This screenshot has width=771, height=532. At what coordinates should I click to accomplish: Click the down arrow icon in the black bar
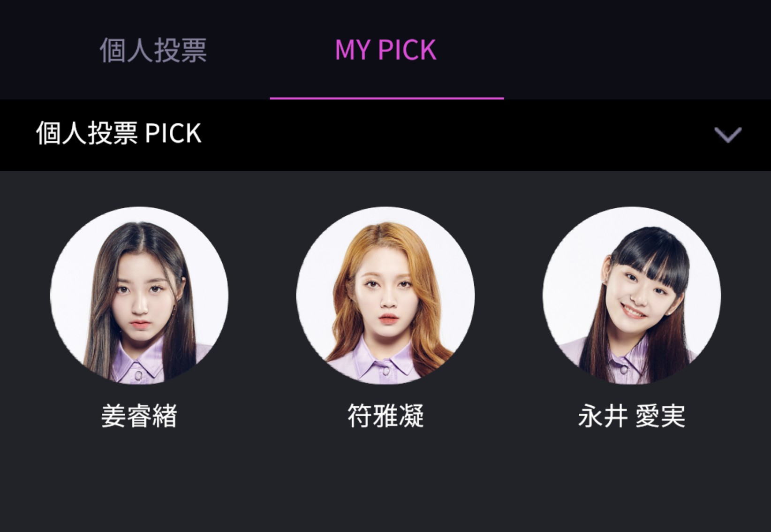point(728,135)
